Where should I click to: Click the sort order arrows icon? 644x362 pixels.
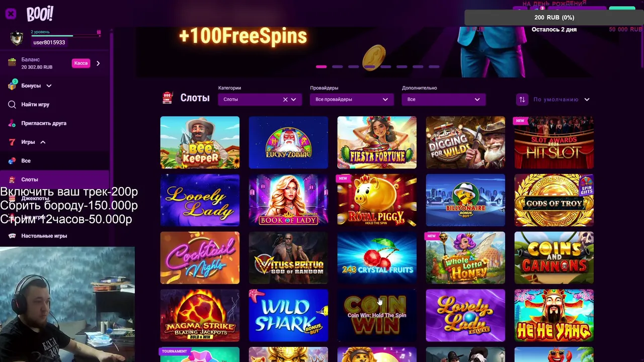click(522, 100)
